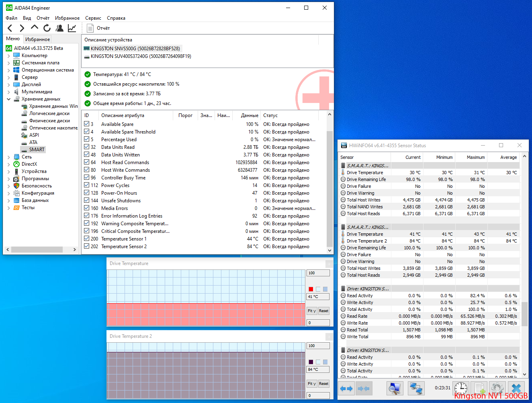
Task: Expand the Сервер tree node
Action: click(x=8, y=77)
